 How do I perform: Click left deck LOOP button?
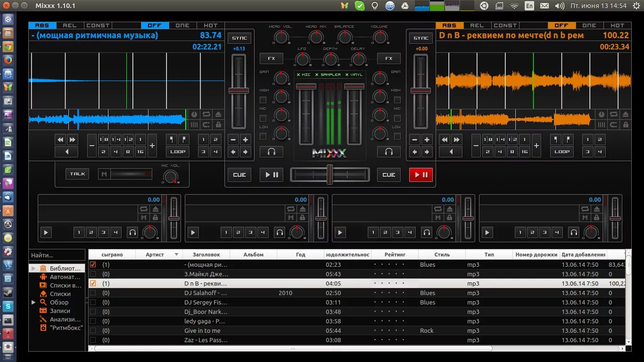(x=178, y=152)
